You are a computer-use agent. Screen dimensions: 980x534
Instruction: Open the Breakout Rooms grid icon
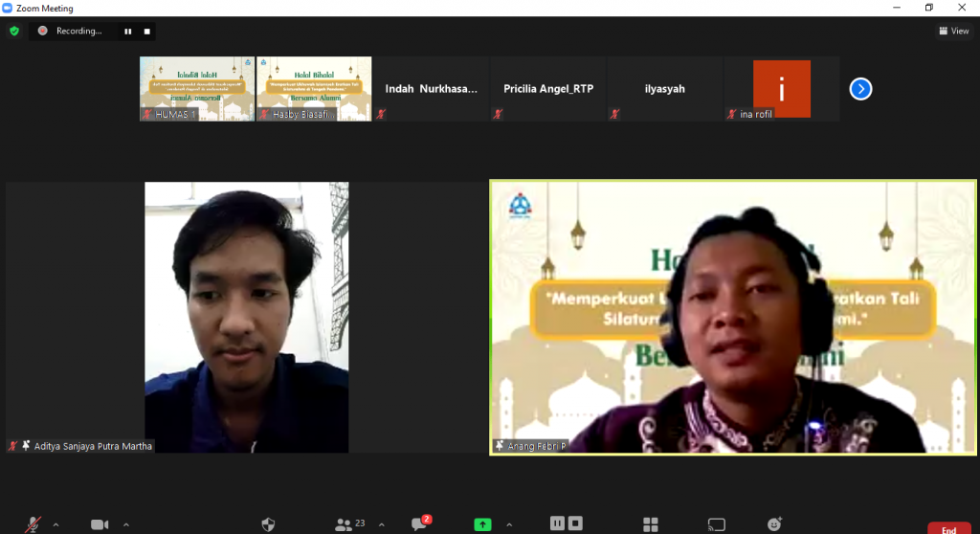[x=651, y=524]
